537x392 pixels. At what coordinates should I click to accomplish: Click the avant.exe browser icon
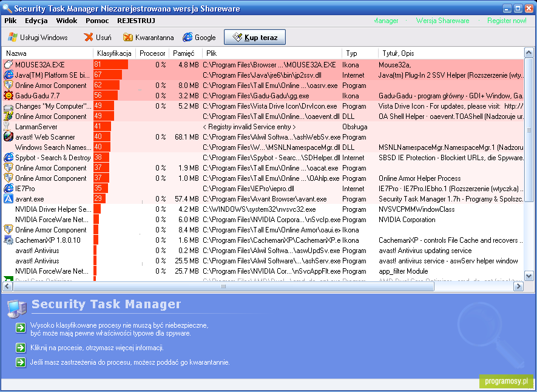[8, 198]
